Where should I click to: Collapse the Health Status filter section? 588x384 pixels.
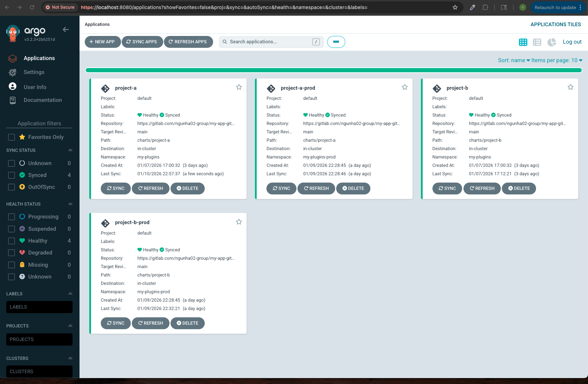70,204
